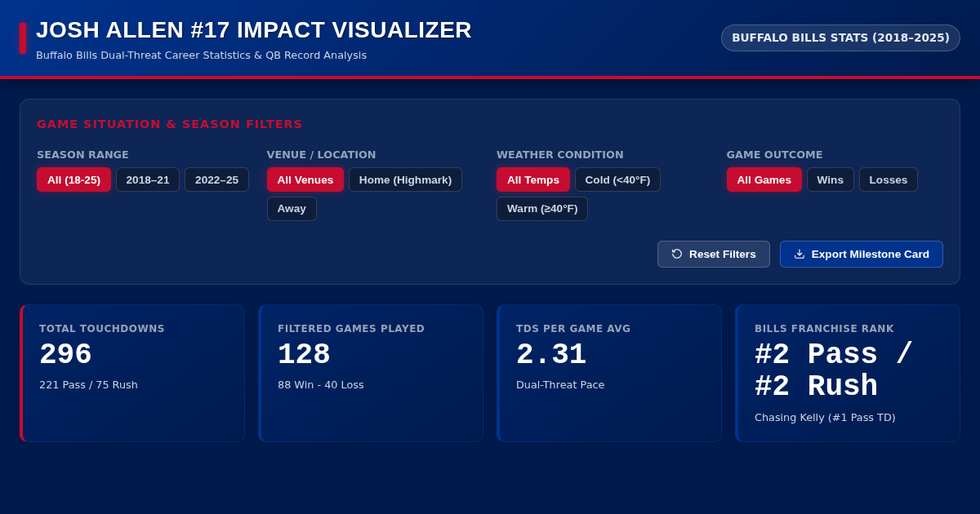Select All Venues filter
Image resolution: width=980 pixels, height=514 pixels.
pos(305,179)
